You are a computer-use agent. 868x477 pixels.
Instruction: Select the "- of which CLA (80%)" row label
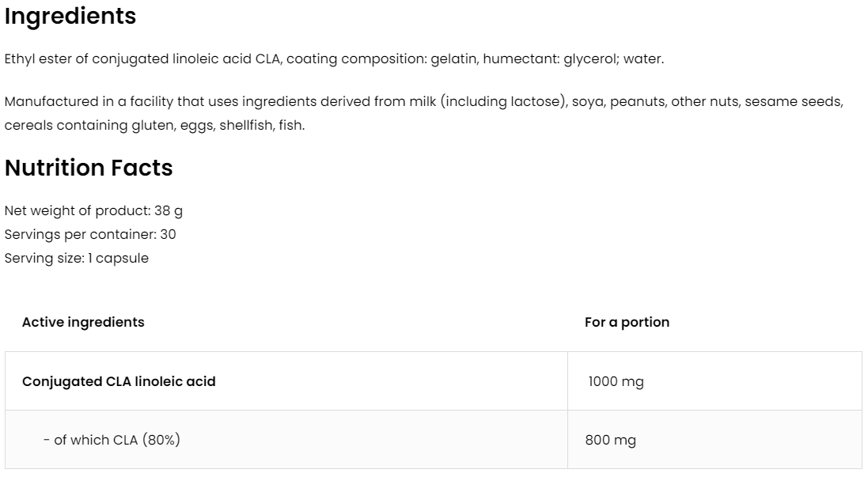click(x=112, y=440)
